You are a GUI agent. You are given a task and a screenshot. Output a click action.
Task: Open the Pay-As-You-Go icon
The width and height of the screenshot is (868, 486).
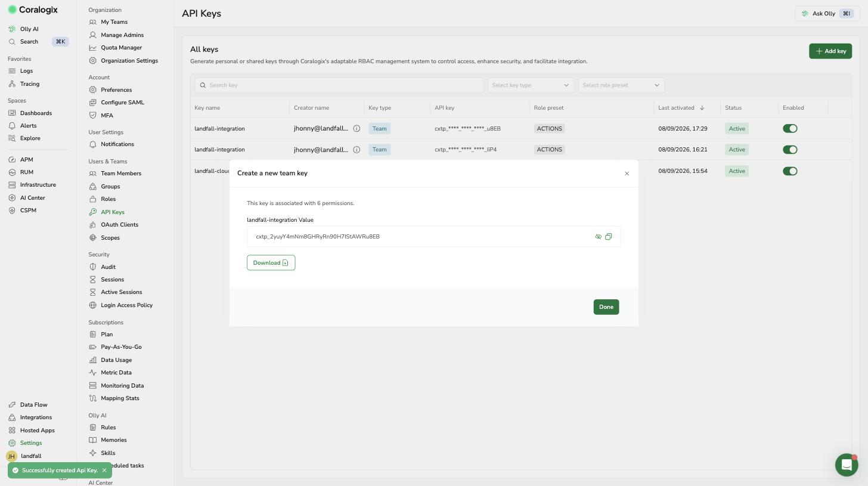click(92, 347)
